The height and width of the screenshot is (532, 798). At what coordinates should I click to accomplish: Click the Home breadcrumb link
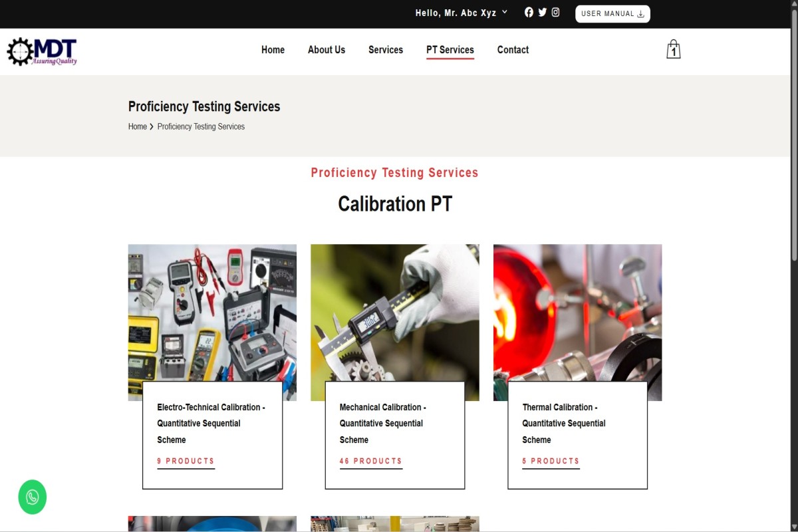tap(138, 126)
